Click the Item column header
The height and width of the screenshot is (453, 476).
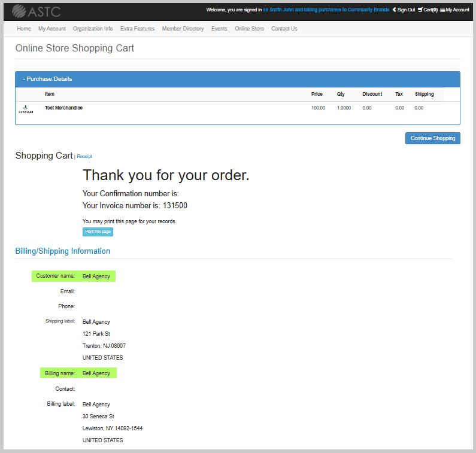(50, 94)
